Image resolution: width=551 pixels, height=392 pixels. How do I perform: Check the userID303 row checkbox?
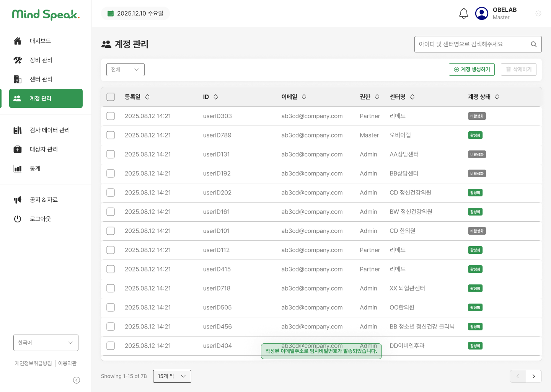(x=111, y=116)
